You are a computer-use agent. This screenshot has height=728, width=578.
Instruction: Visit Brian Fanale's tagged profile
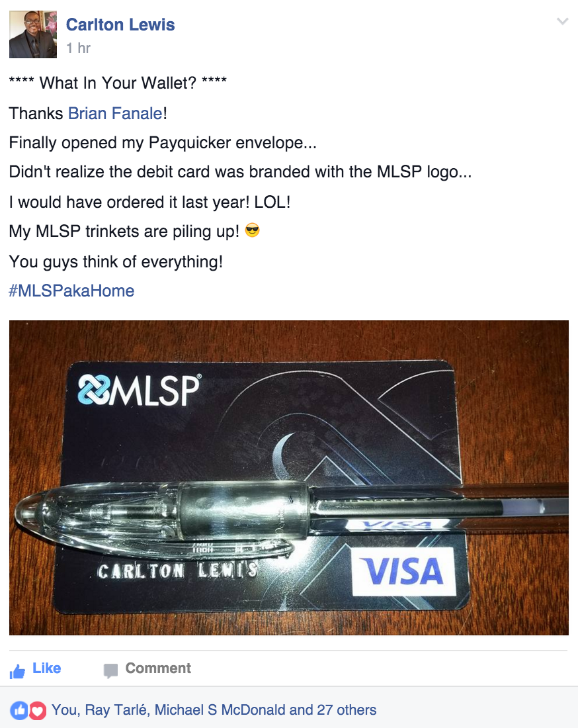pos(116,113)
